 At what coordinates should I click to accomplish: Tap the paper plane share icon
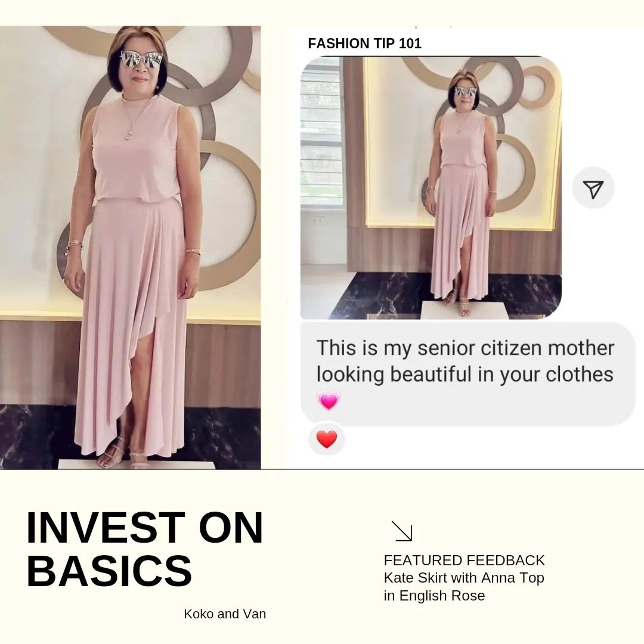tap(593, 188)
